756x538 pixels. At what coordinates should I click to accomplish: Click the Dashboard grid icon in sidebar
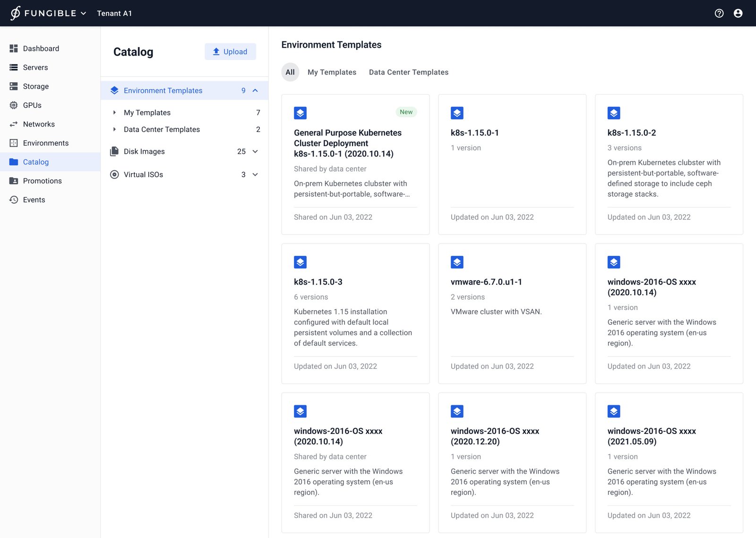click(x=14, y=49)
